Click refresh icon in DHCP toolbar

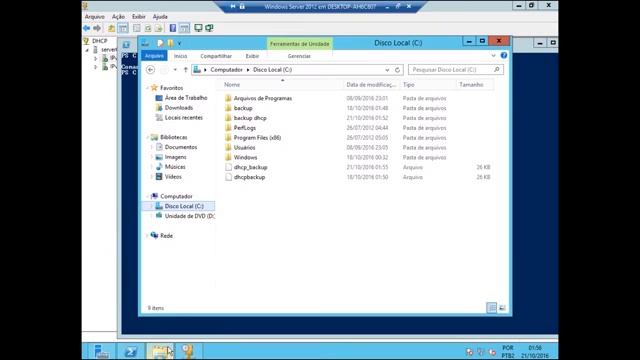tap(148, 28)
